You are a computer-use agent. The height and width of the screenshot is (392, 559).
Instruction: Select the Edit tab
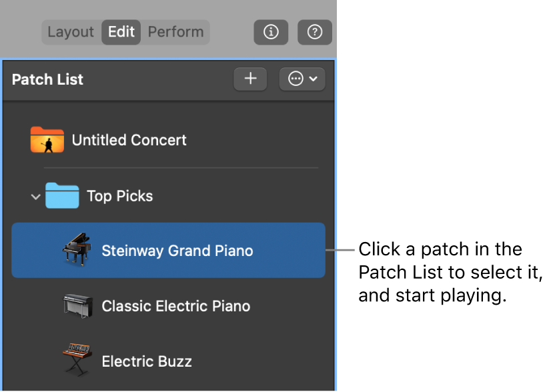[x=121, y=31]
